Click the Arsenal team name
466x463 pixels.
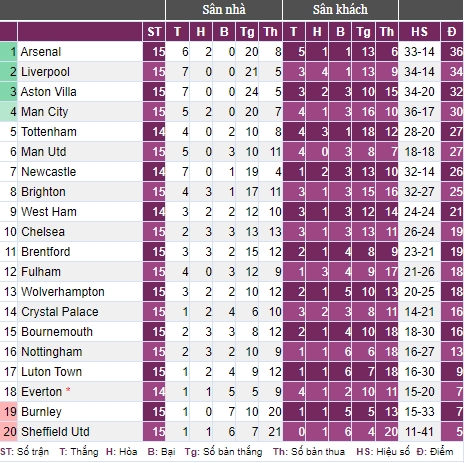point(41,52)
